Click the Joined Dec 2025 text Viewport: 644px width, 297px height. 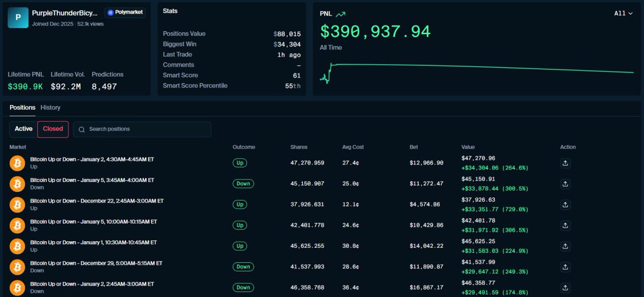[53, 24]
